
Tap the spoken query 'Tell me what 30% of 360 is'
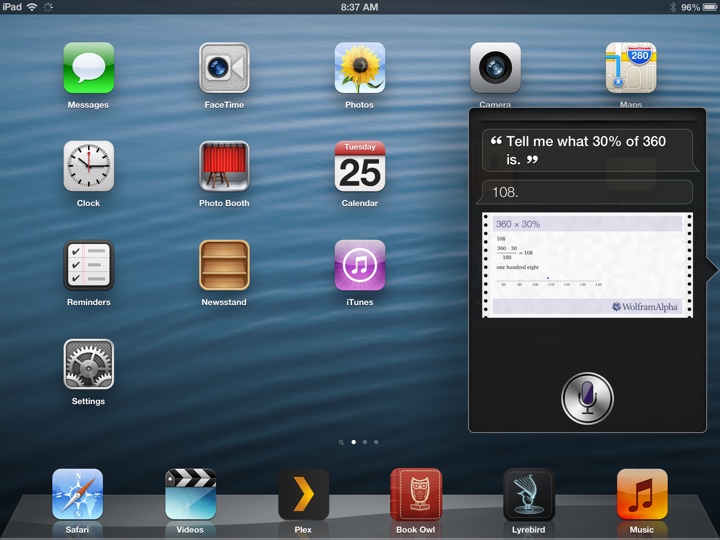tap(587, 150)
